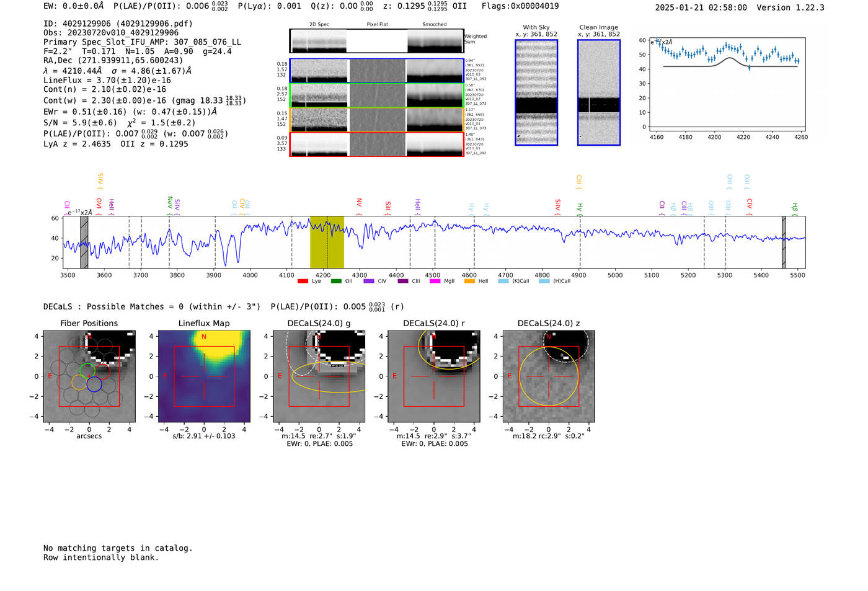
Task: Select the red-bordered 2D spectrum row
Action: (x=377, y=144)
